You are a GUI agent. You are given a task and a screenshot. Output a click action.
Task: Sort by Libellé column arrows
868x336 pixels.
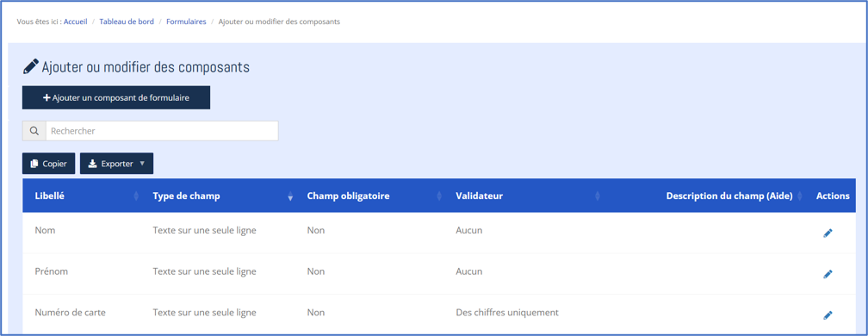tap(136, 196)
